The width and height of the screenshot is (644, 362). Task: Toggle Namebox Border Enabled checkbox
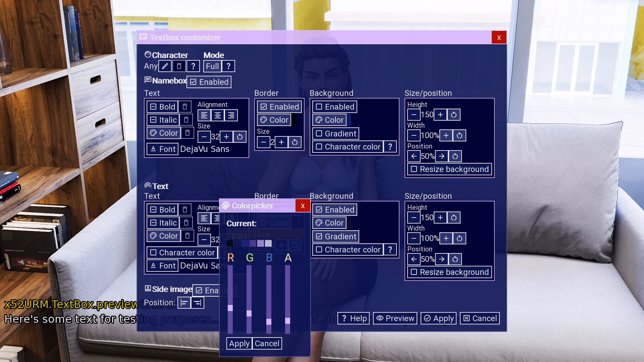[x=279, y=107]
